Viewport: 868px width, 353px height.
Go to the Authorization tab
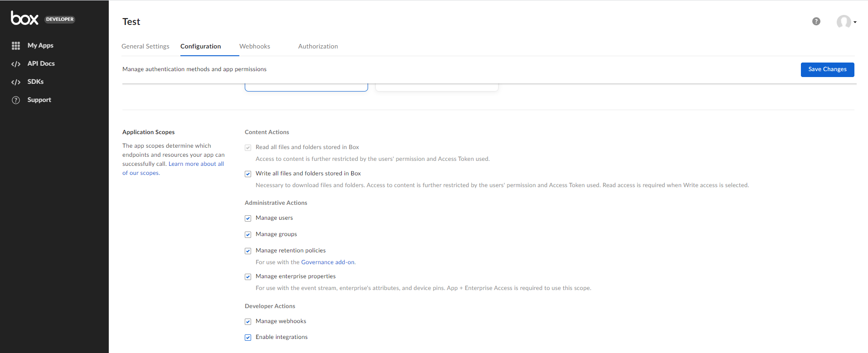(318, 46)
